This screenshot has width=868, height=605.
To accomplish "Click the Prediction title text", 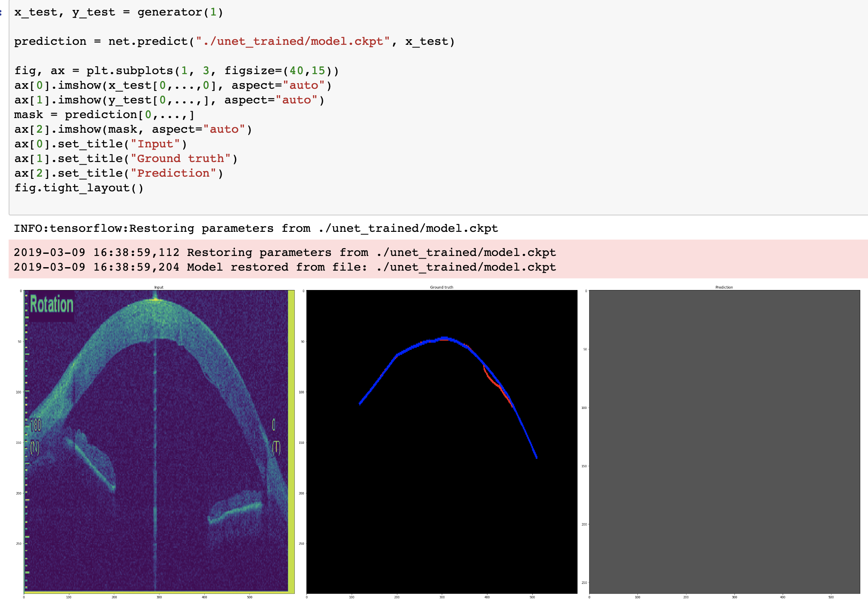I will [725, 287].
